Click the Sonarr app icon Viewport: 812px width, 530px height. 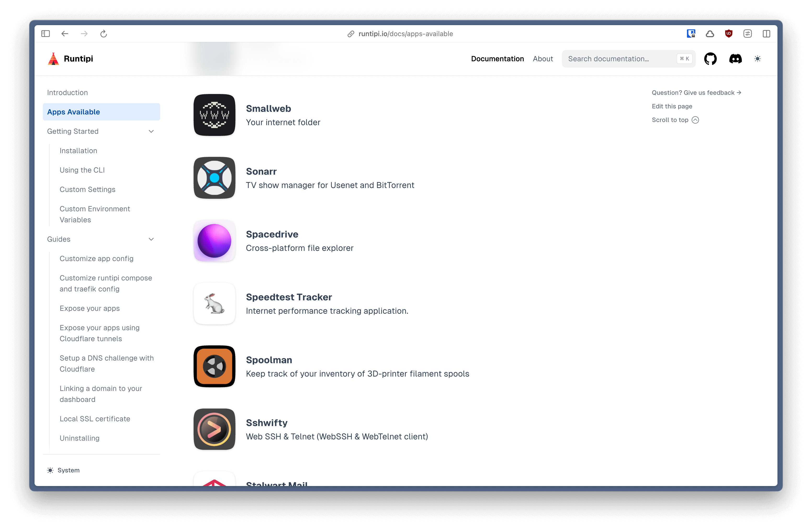coord(214,178)
